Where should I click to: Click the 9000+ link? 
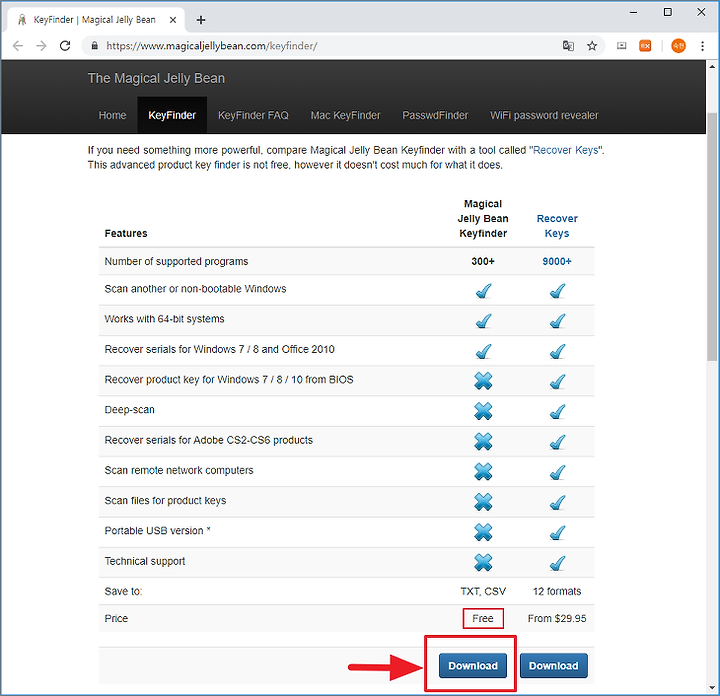pos(557,261)
